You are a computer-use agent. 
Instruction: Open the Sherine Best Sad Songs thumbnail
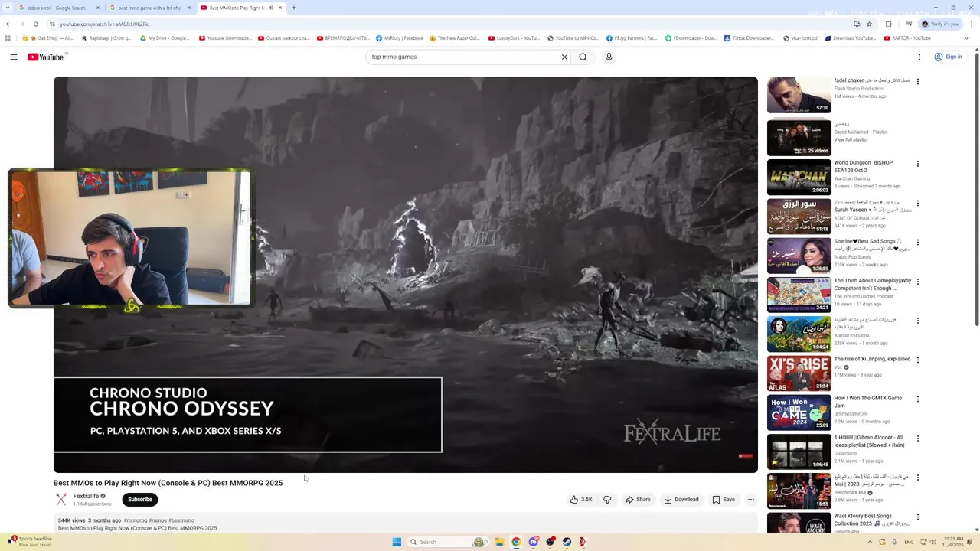(799, 256)
